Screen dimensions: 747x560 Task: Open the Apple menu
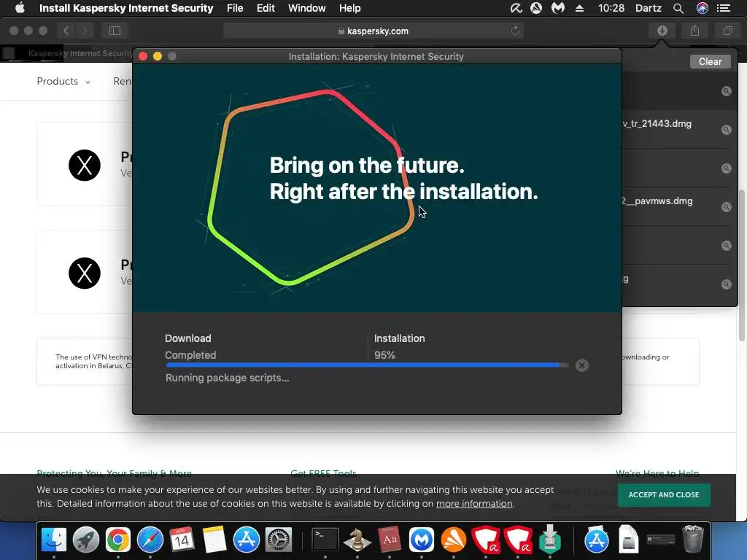pos(20,8)
